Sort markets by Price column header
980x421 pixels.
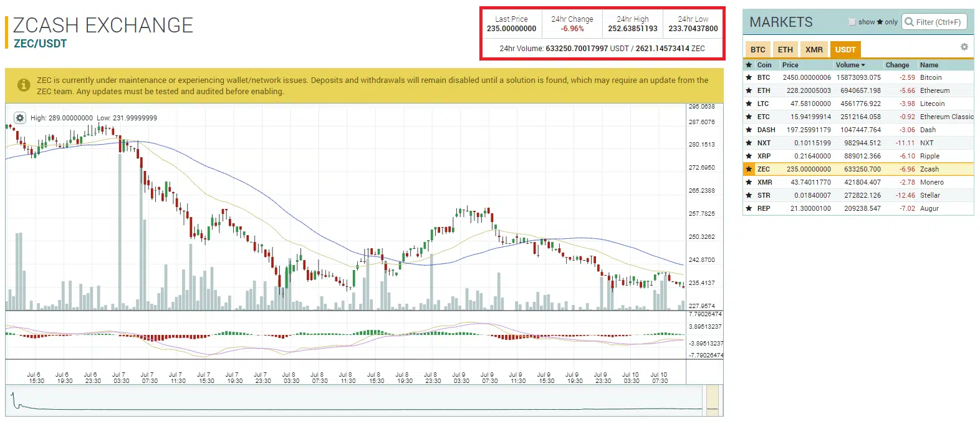pos(790,65)
